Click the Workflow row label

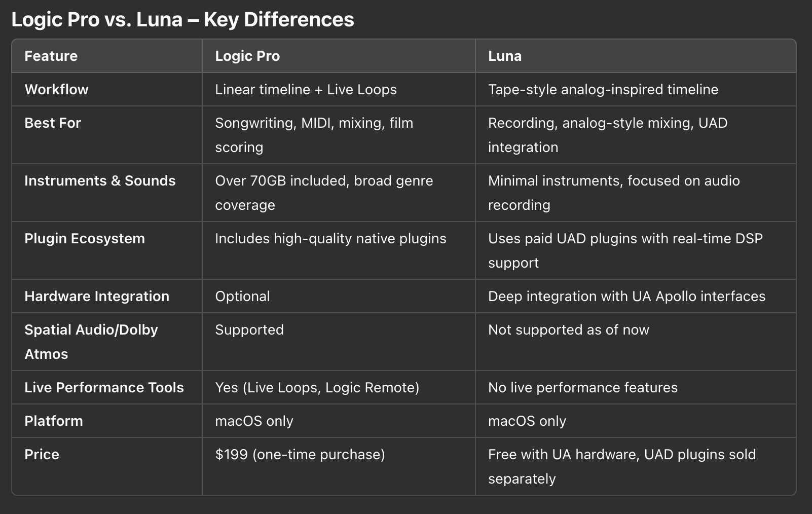[x=56, y=89]
